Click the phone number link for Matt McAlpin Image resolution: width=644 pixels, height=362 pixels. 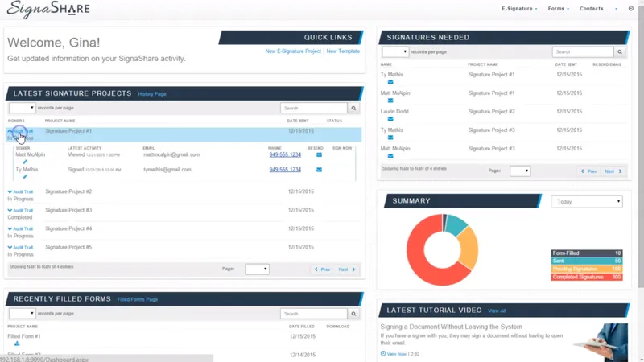285,154
